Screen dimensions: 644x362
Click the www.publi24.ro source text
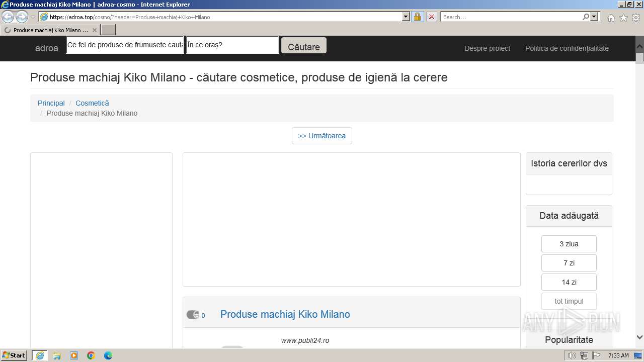click(x=305, y=340)
